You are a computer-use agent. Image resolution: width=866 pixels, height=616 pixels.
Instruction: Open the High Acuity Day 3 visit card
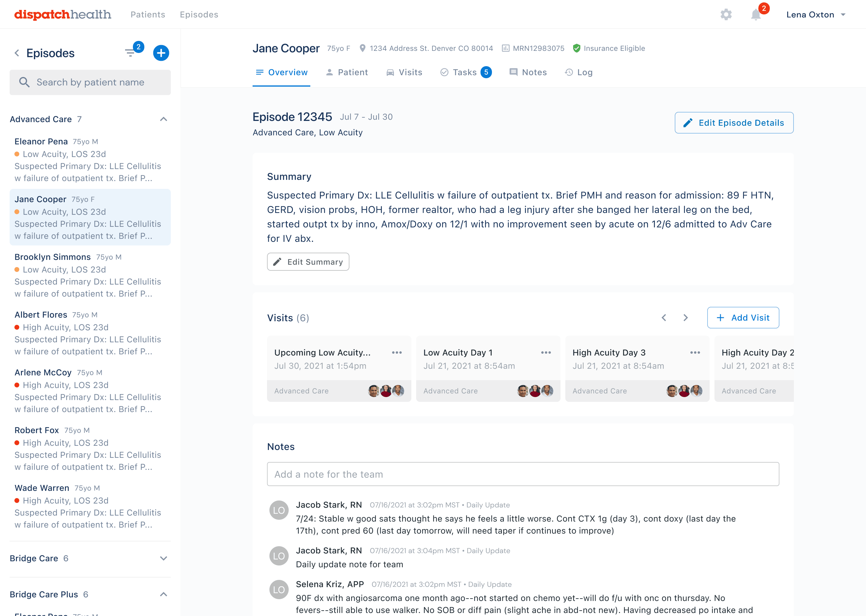tap(637, 369)
